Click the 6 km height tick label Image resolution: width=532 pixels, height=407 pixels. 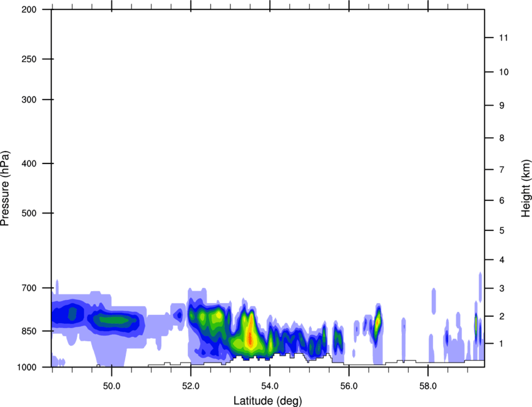click(502, 200)
